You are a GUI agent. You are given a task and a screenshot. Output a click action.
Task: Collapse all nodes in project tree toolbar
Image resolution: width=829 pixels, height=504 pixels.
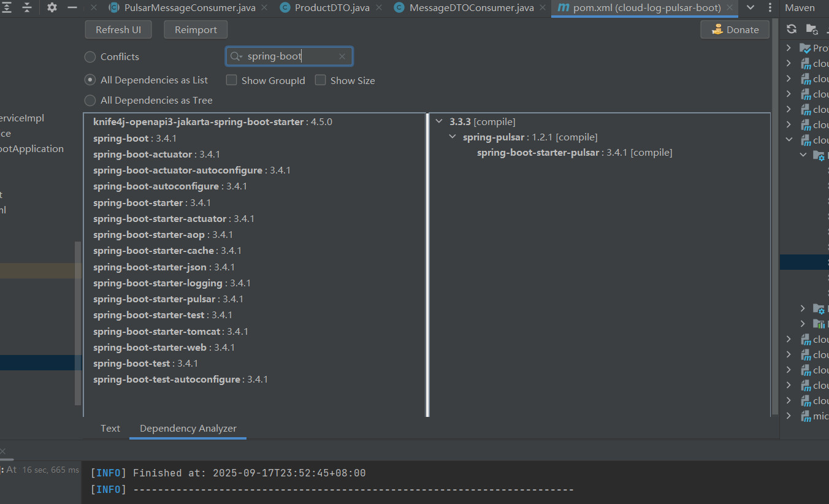click(27, 7)
